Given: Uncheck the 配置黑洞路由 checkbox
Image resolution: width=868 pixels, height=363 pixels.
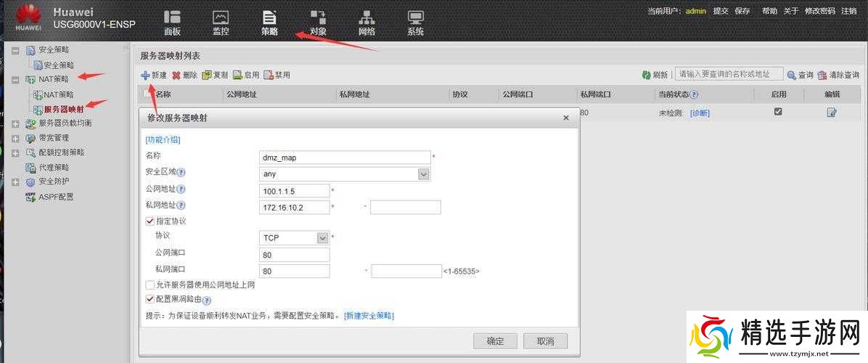Looking at the screenshot, I should point(150,299).
